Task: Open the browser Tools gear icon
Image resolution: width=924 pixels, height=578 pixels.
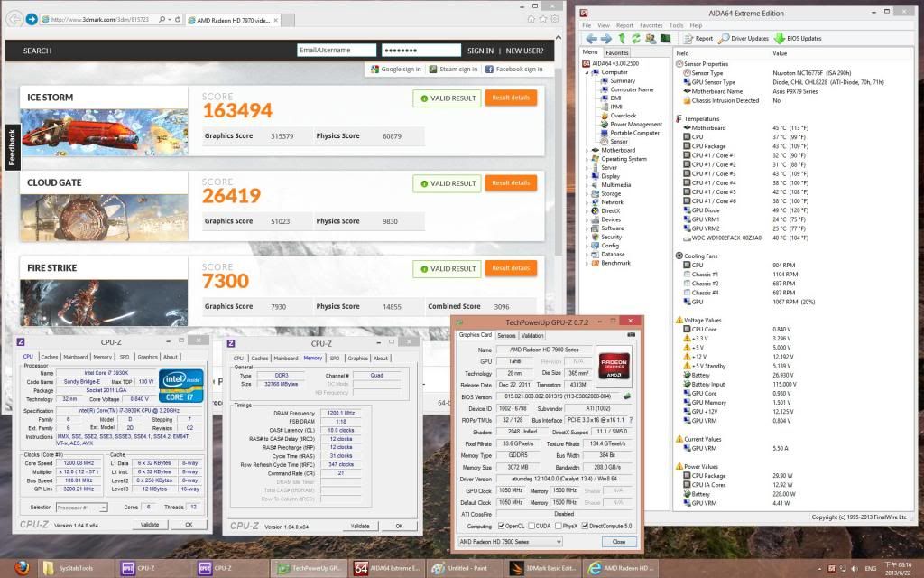Action: tap(555, 20)
